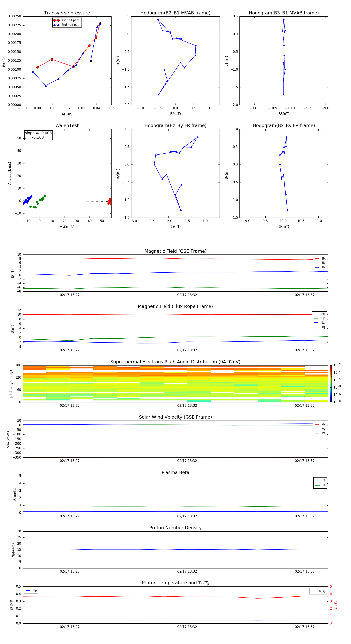
Task: Click the 'Np(#/cc)' axis label
Action: [13, 550]
